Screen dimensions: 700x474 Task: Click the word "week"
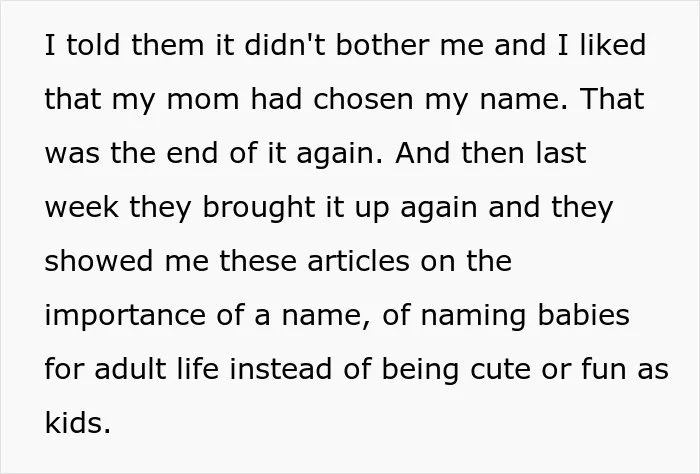(82, 208)
